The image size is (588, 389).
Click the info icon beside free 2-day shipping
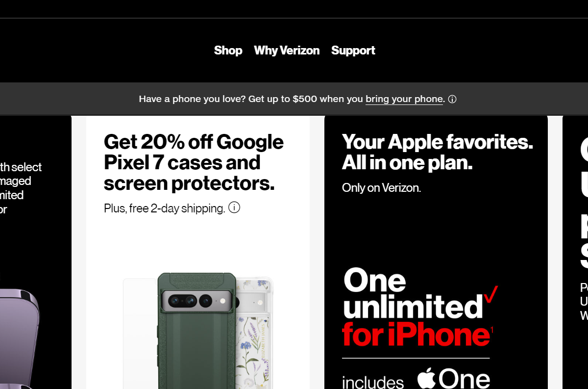234,207
